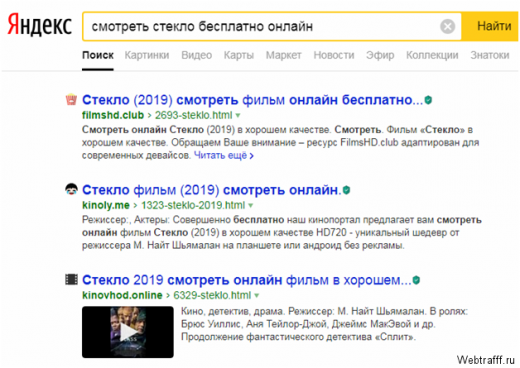Image resolution: width=520 pixels, height=368 pixels.
Task: Expand the dropdown arrow after 6329-steklo.html
Action: click(x=257, y=296)
